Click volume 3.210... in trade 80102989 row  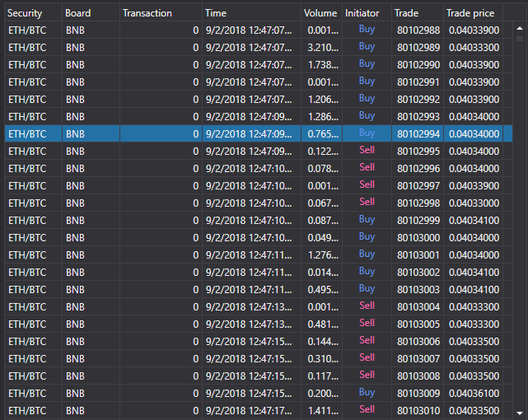pyautogui.click(x=323, y=48)
